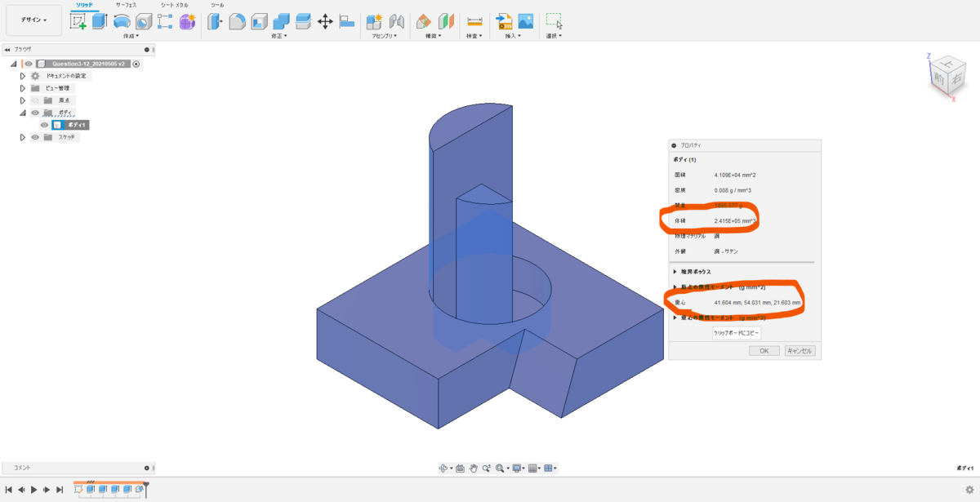Toggle visibility of ボディ folder
980x502 pixels.
pyautogui.click(x=35, y=113)
